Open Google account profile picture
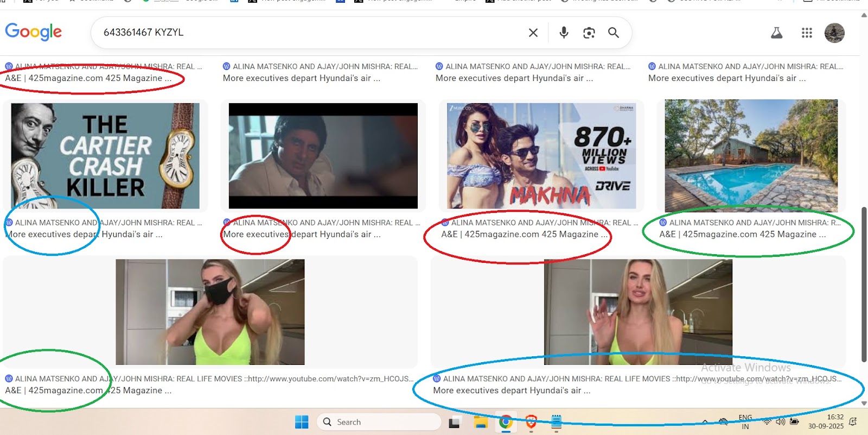The height and width of the screenshot is (435, 868). 834,33
